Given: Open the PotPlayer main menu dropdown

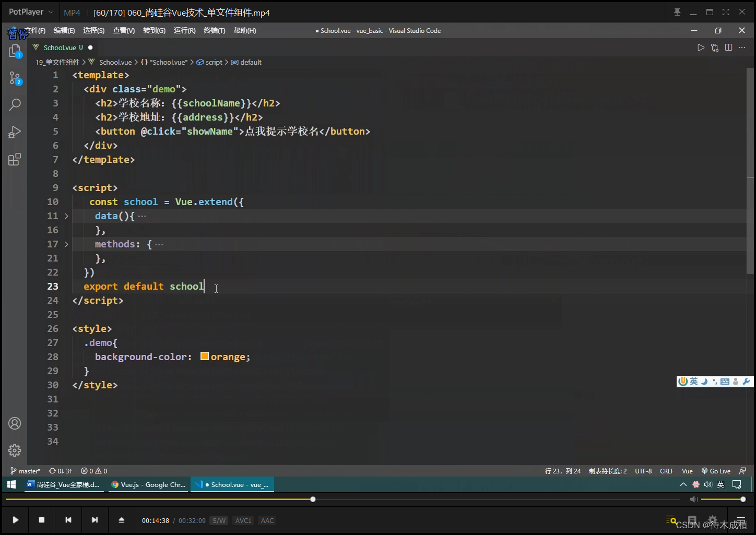Looking at the screenshot, I should pos(31,12).
